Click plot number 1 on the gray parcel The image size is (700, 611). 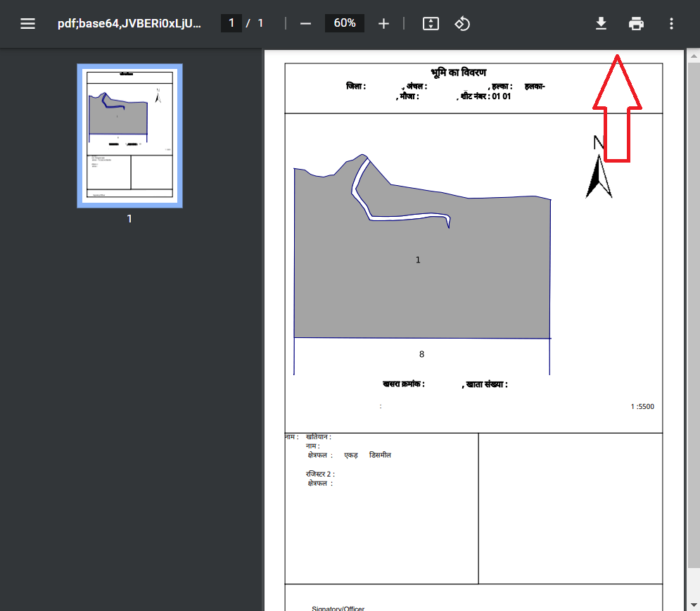[x=418, y=260]
